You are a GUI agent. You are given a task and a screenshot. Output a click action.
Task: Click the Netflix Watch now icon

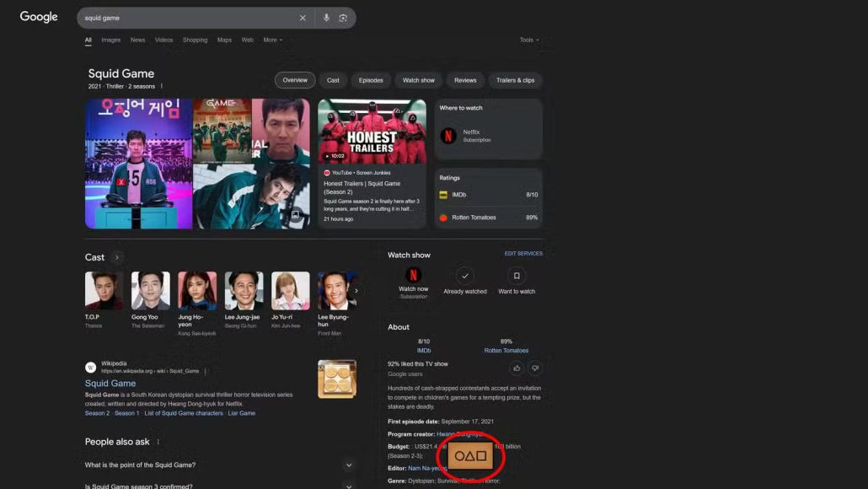pos(414,276)
